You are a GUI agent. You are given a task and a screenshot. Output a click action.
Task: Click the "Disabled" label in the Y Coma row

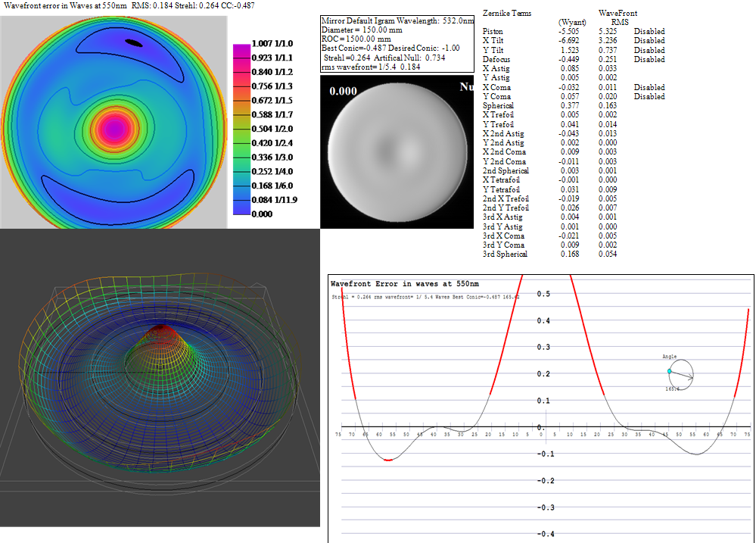tap(649, 96)
